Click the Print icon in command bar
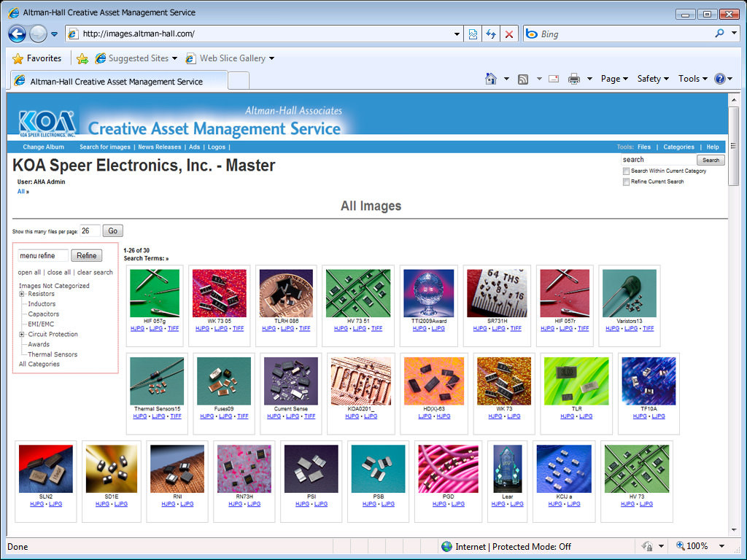Screen dimensions: 747x560 pos(573,79)
